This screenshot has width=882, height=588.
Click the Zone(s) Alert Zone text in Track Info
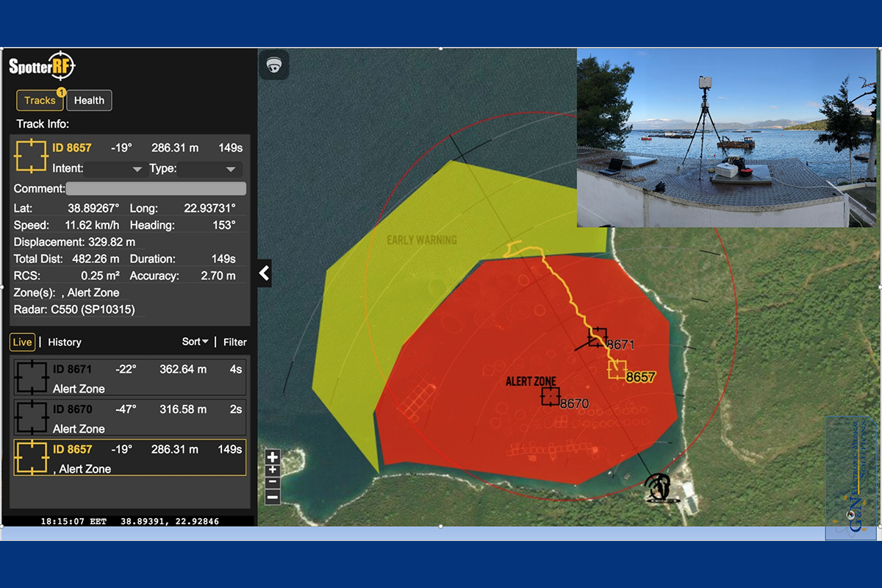[66, 293]
